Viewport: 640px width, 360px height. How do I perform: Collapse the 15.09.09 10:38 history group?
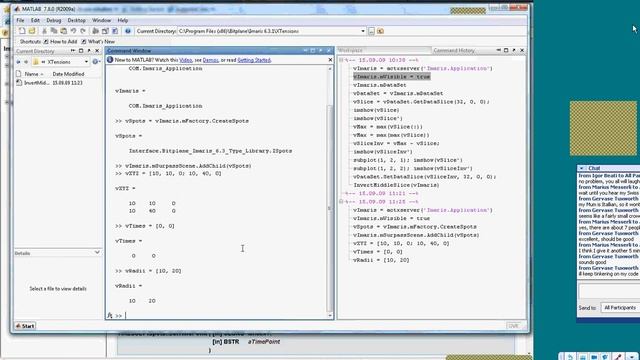tap(341, 60)
